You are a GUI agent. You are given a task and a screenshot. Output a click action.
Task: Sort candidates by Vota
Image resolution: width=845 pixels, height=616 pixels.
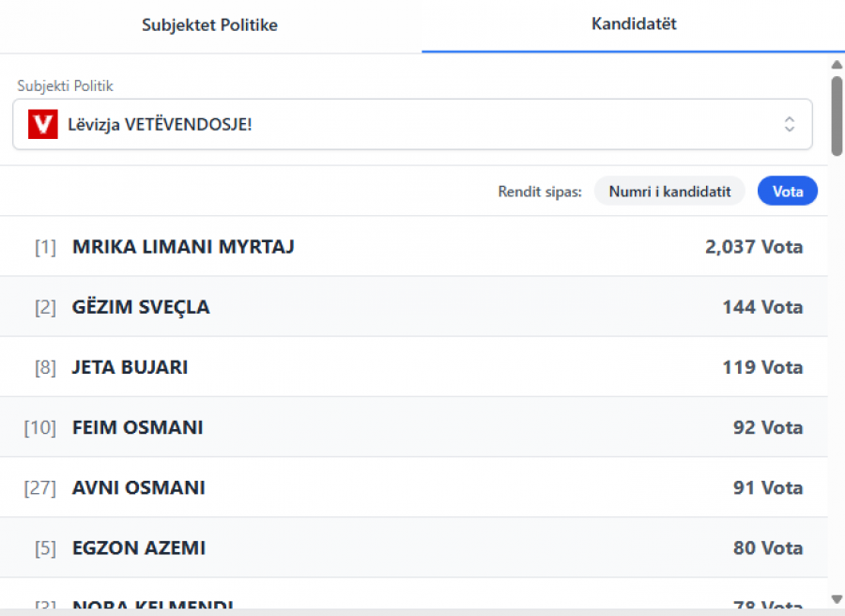click(787, 192)
